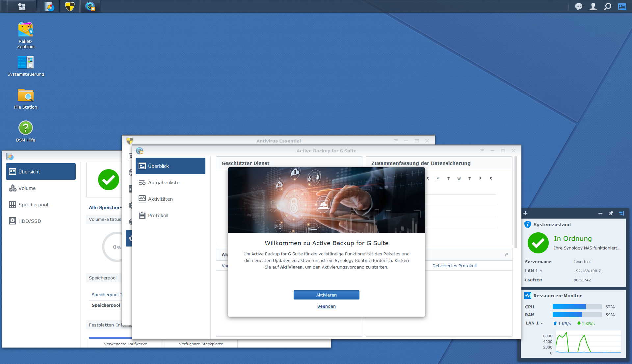Click Storage Manager icon in taskbar
Screen dimensions: 632x364
click(49, 7)
